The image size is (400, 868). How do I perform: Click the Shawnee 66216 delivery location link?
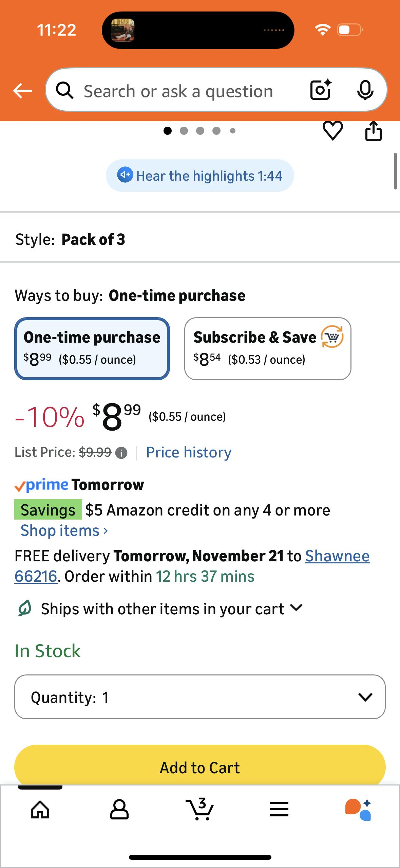337,556
